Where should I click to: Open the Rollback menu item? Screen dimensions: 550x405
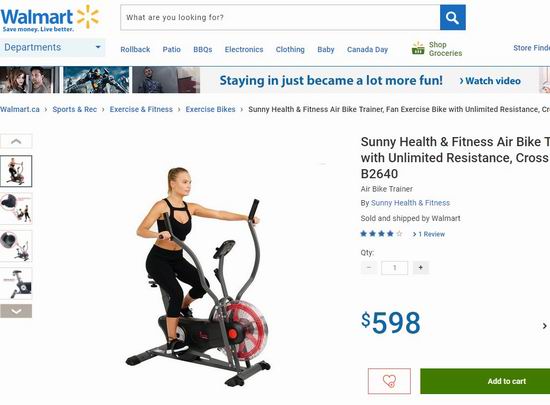(135, 49)
